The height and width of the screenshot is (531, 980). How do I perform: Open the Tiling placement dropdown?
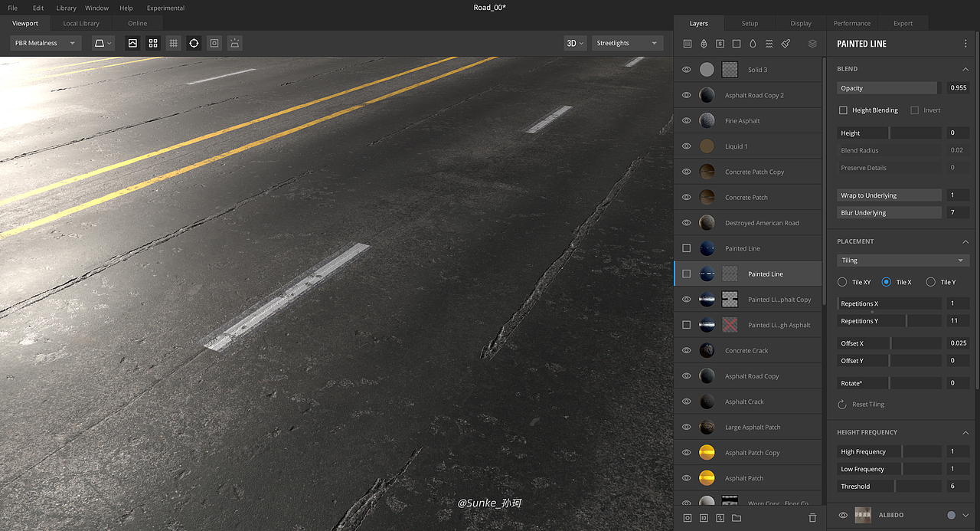903,261
